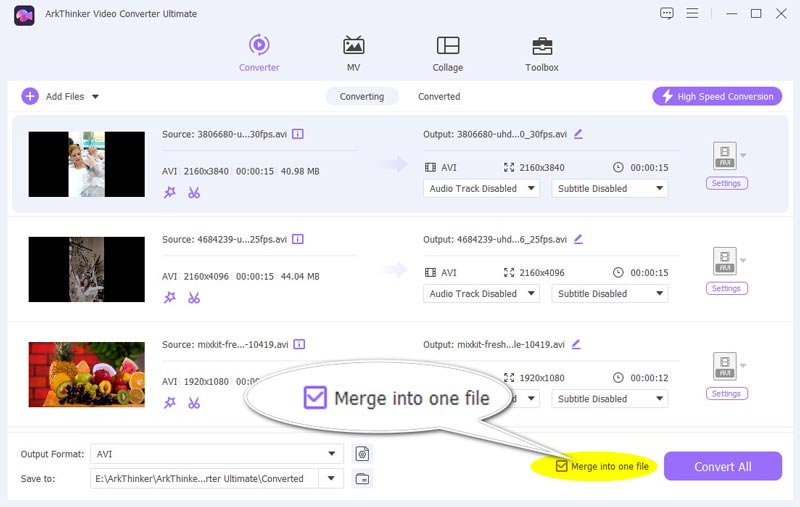Switch to the MV tab
The height and width of the screenshot is (507, 800).
353,53
